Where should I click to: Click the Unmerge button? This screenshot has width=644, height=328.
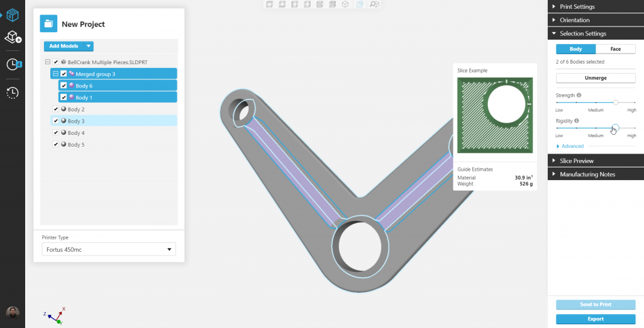[596, 77]
